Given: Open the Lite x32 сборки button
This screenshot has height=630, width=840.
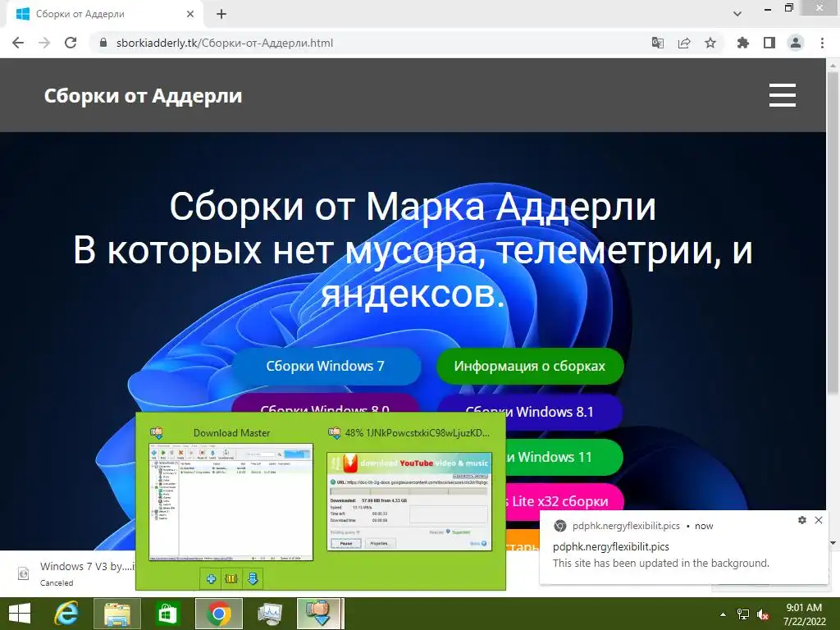Looking at the screenshot, I should 564,501.
